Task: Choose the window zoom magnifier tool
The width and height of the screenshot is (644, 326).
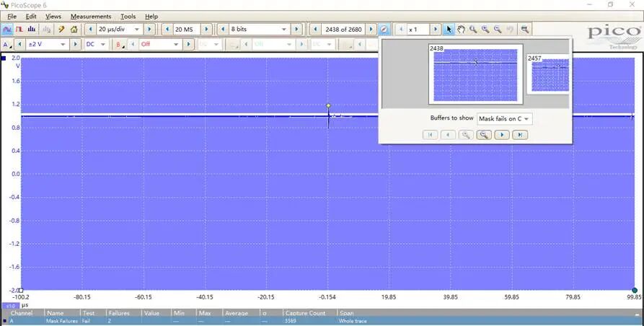Action: (473, 29)
